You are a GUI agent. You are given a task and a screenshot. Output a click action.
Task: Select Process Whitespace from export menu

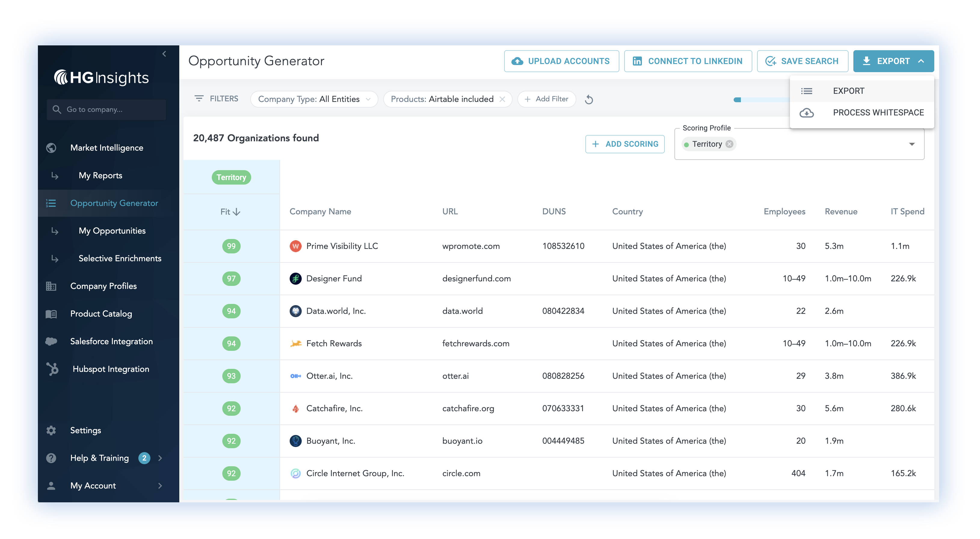[878, 112]
